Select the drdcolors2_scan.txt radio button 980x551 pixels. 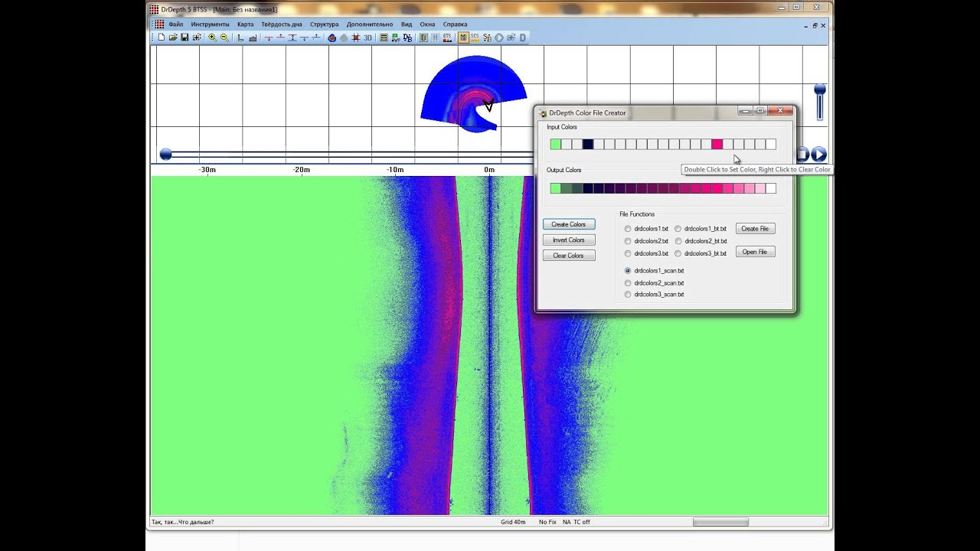tap(628, 283)
